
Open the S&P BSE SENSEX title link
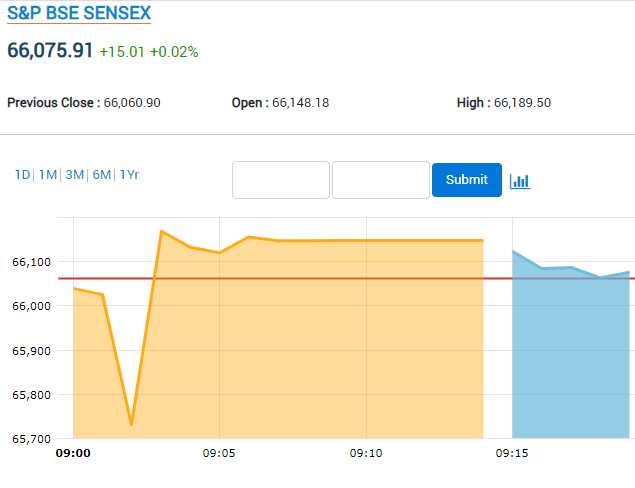point(79,15)
